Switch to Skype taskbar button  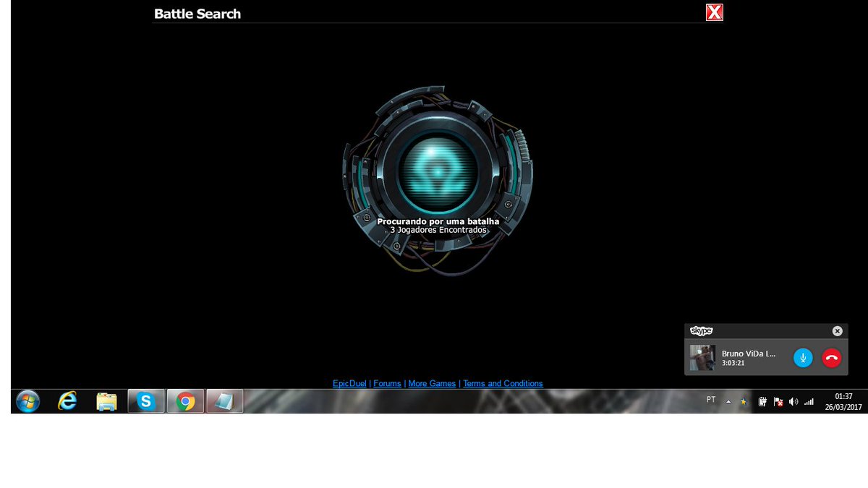coord(146,401)
